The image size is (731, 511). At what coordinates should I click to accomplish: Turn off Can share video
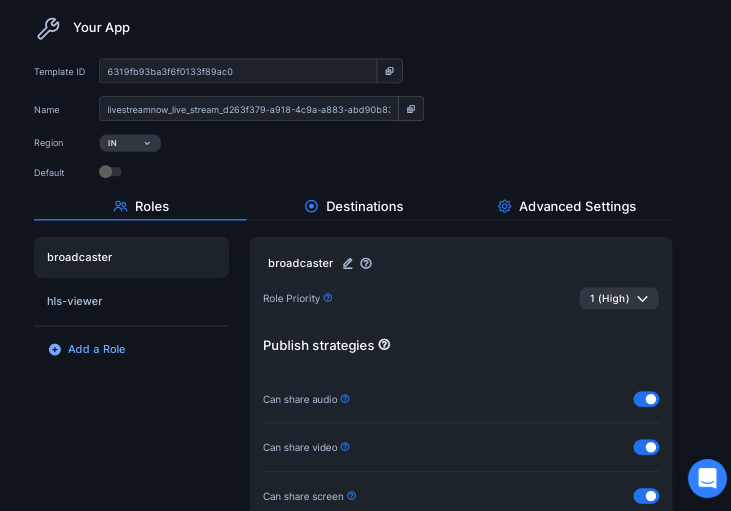coord(646,447)
